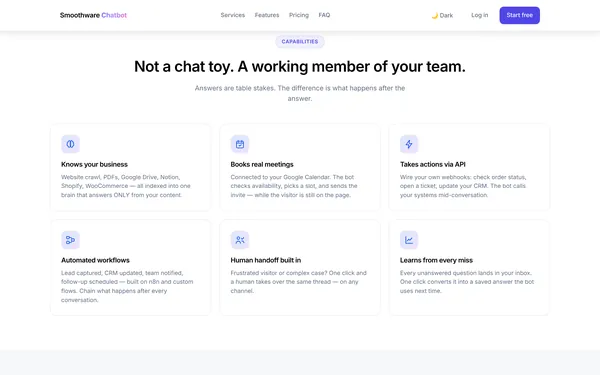
Task: Click the Log in link
Action: pos(479,15)
